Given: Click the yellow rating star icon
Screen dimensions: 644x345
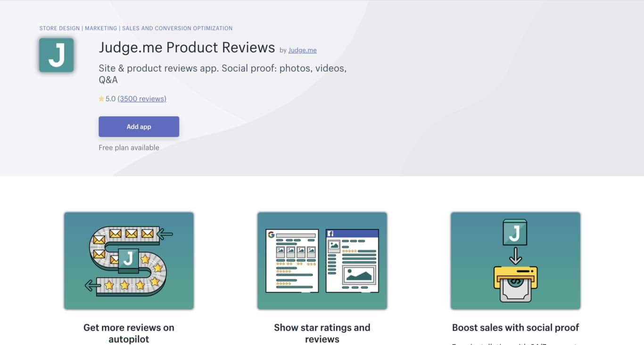Looking at the screenshot, I should click(x=101, y=99).
